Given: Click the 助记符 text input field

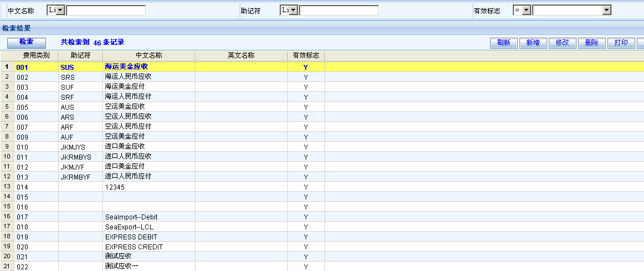Looking at the screenshot, I should coord(339,11).
